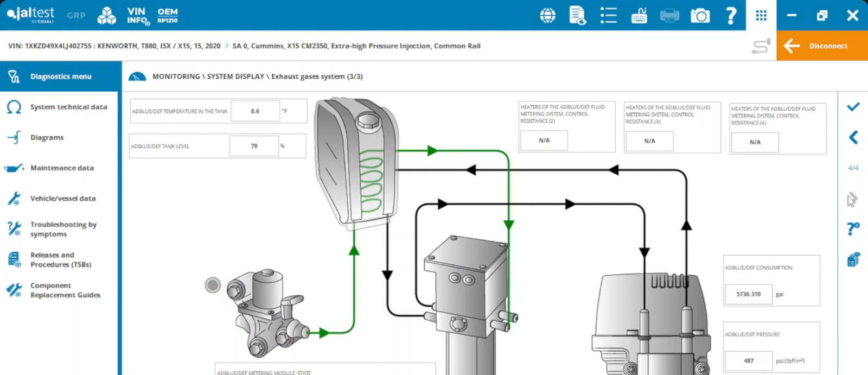Select the OEM RP1210 icon
868x375 pixels.
pyautogui.click(x=168, y=15)
